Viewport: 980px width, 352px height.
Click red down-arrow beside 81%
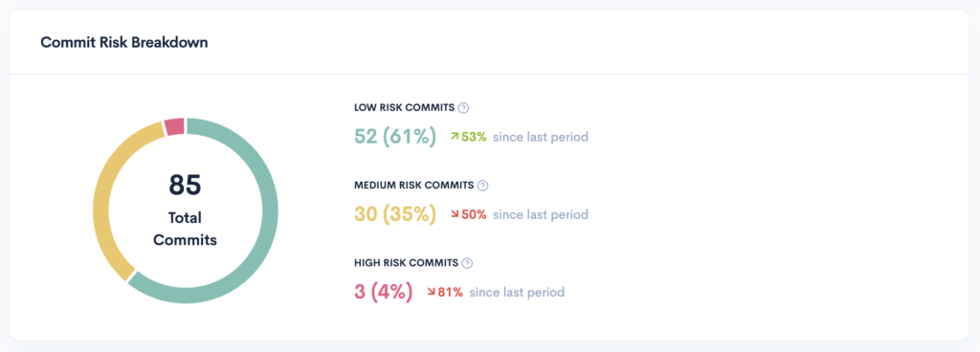click(x=431, y=292)
